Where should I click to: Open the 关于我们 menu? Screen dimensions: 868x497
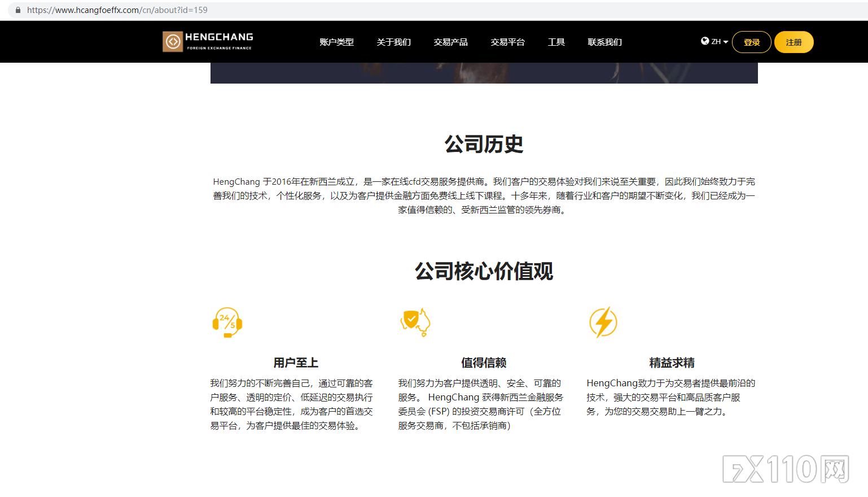[393, 42]
